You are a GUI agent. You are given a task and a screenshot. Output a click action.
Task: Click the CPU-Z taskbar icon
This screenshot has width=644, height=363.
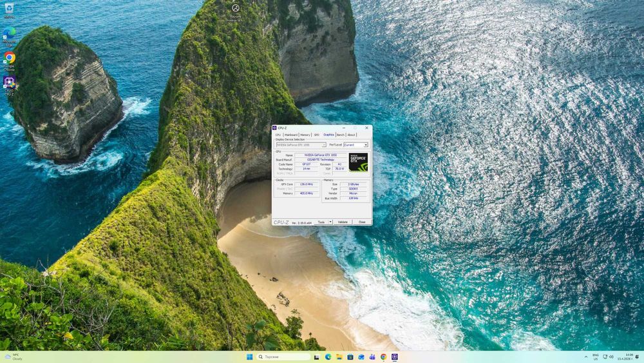pyautogui.click(x=394, y=357)
